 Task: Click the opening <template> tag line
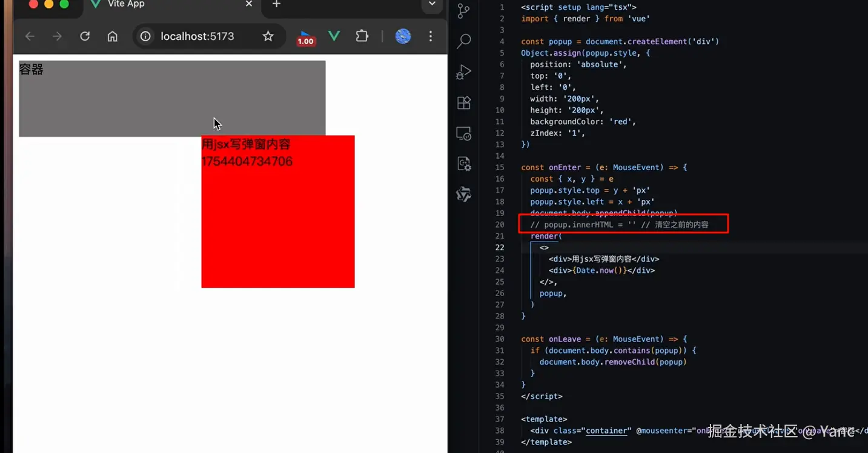(x=544, y=419)
